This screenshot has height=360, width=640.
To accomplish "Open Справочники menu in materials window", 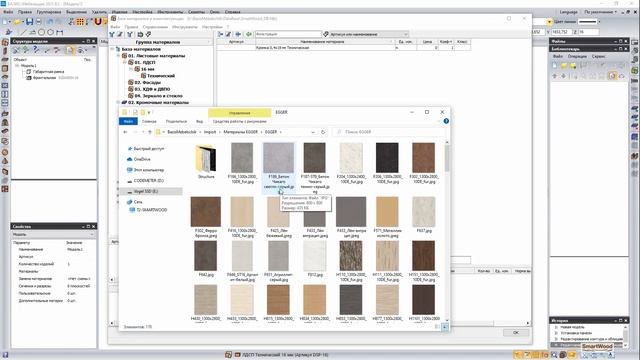I will 155,27.
